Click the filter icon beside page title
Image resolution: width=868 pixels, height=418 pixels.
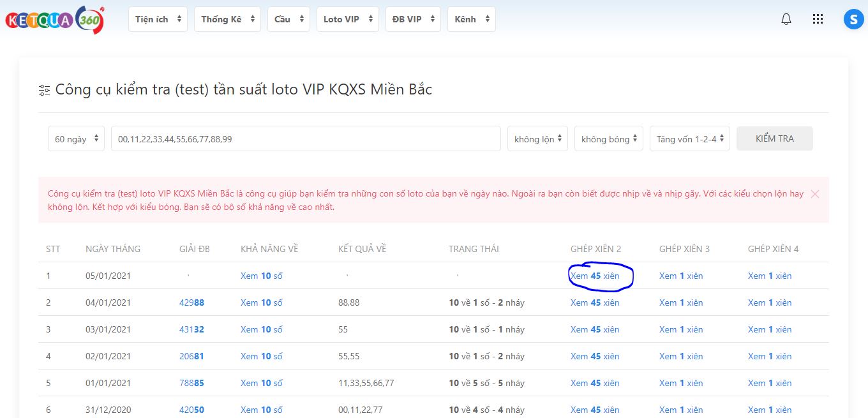[44, 90]
